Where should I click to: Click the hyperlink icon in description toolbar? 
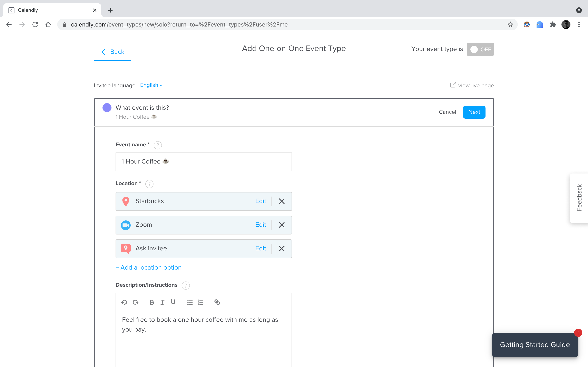click(217, 302)
